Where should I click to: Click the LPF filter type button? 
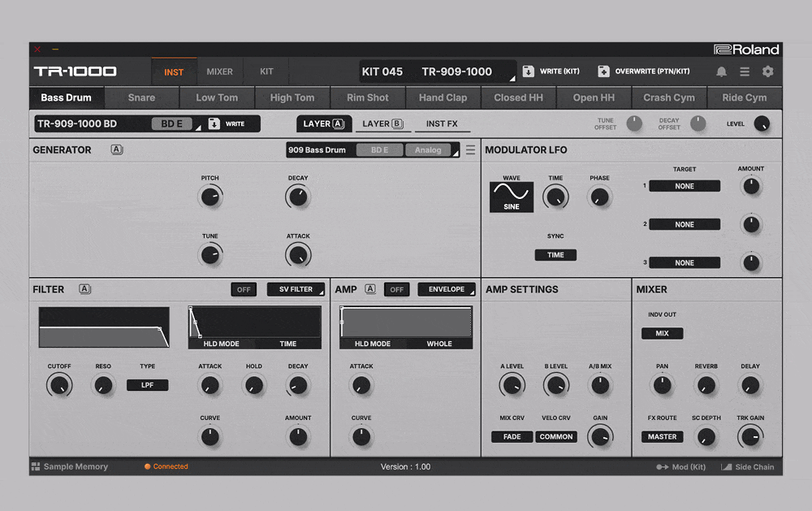(147, 385)
